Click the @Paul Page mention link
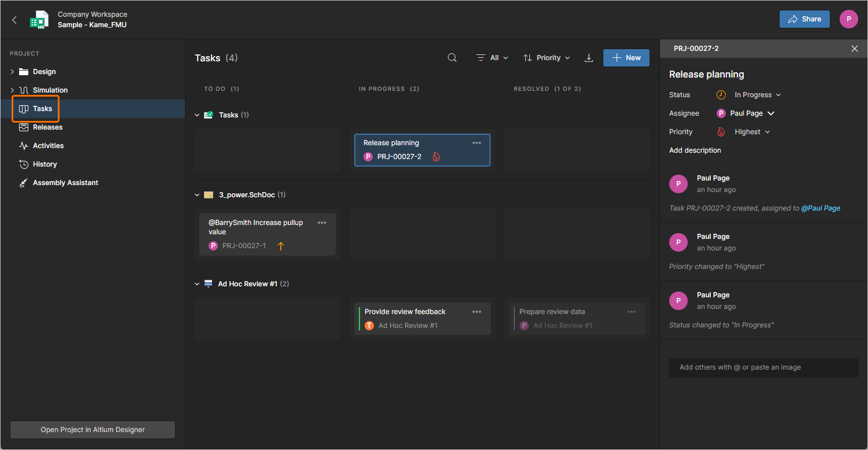The width and height of the screenshot is (868, 450). (821, 207)
